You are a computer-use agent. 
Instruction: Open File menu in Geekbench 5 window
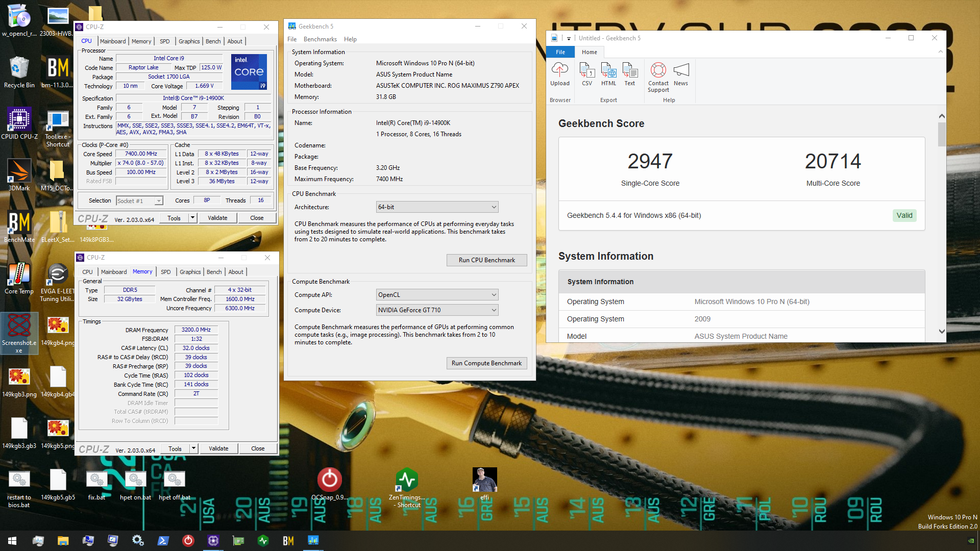[292, 39]
